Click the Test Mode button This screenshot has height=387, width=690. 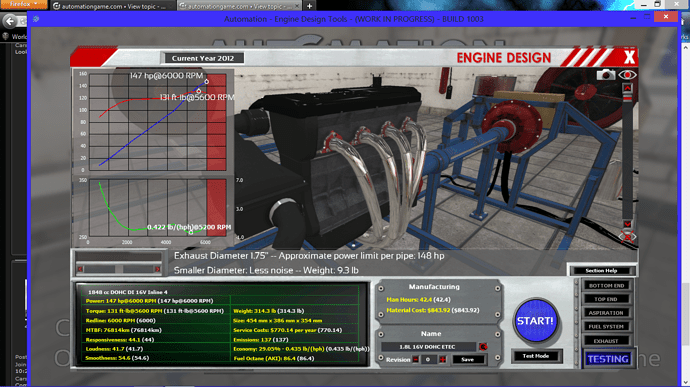(536, 356)
